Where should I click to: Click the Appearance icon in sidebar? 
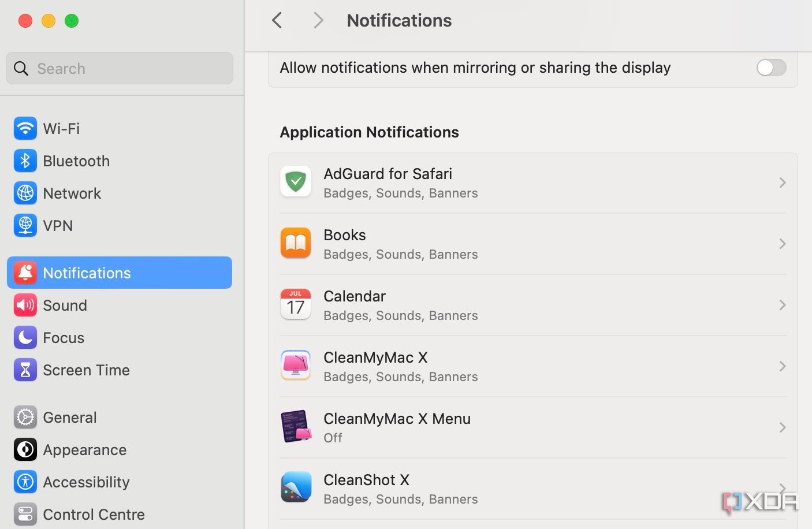click(x=25, y=449)
